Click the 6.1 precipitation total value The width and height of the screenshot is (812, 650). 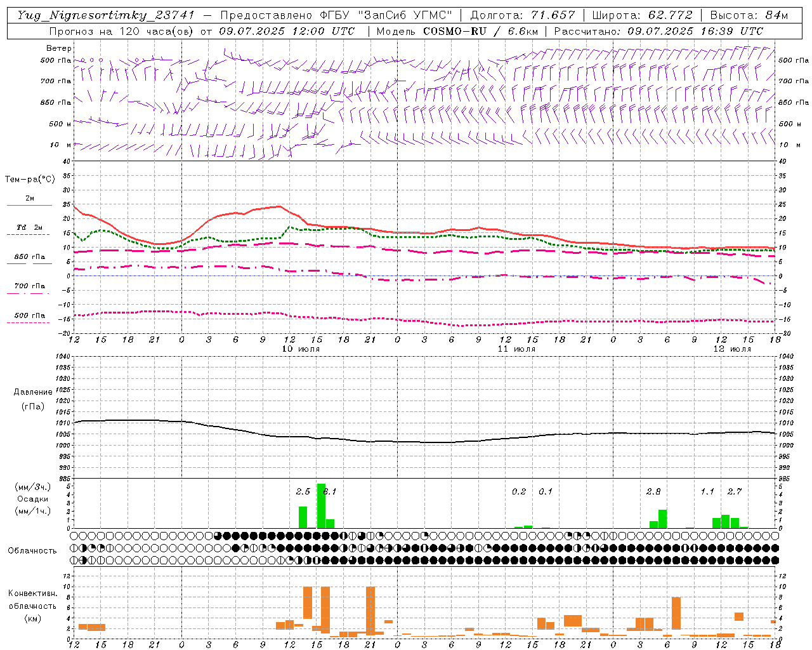tap(330, 491)
